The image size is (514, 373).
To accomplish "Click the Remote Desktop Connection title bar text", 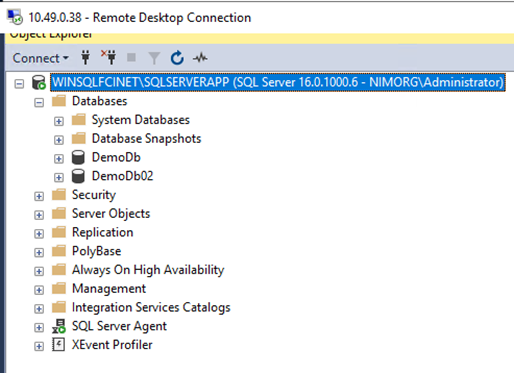I will 140,18.
